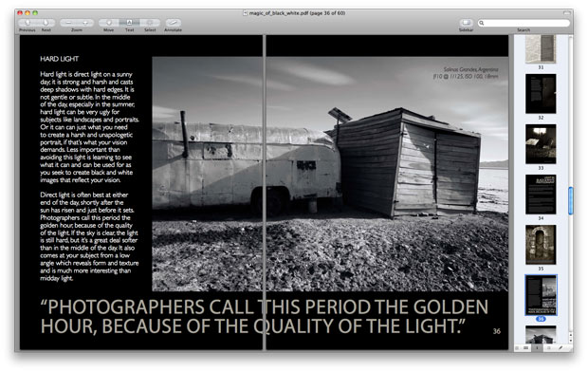Select page 34 thumbnail
Viewport: 588px width, 372px height.
(541, 195)
